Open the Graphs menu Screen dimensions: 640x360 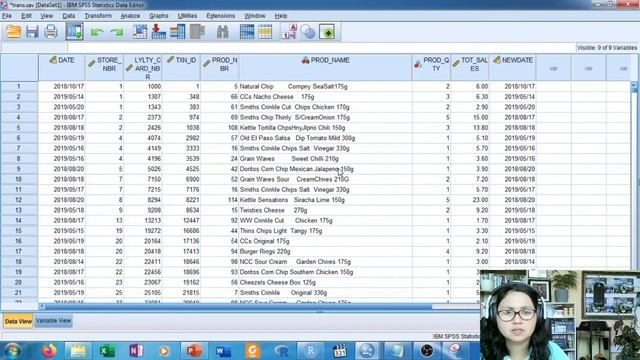click(159, 16)
